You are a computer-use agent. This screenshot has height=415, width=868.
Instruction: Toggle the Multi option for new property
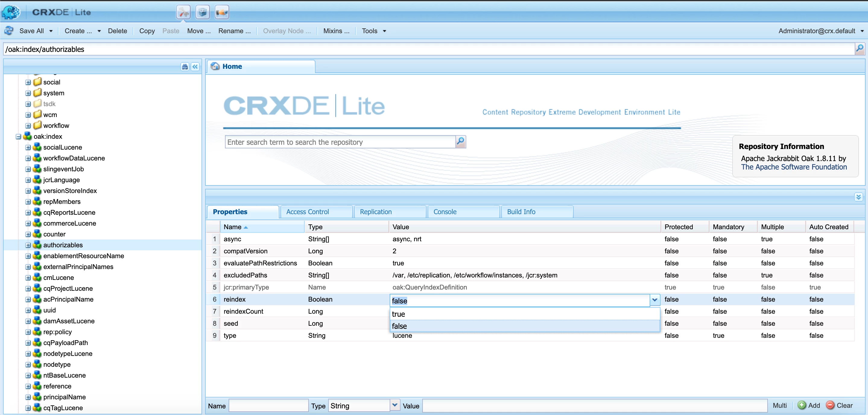(x=779, y=406)
